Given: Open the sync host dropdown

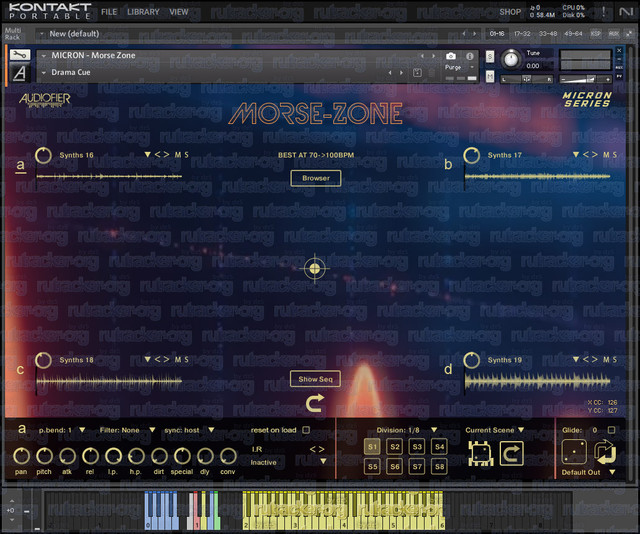Looking at the screenshot, I should [x=211, y=430].
